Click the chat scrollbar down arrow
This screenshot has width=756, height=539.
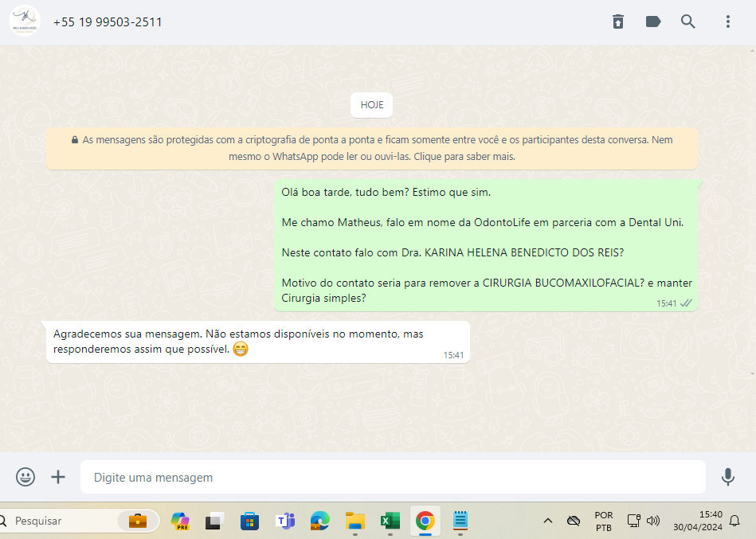(752, 373)
